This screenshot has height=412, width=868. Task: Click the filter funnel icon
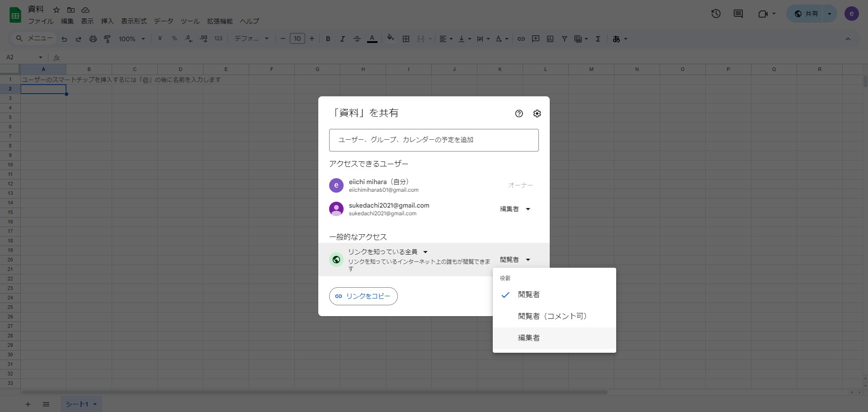[565, 39]
